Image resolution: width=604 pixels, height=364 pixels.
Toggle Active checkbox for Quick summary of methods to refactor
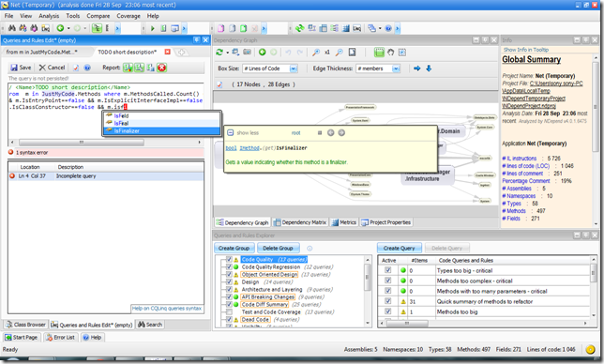tap(388, 301)
